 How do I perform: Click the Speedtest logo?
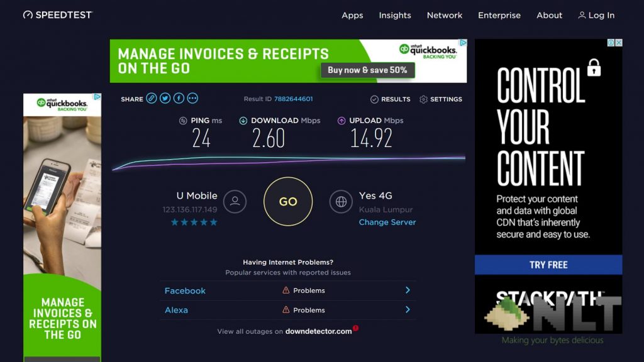click(x=58, y=15)
